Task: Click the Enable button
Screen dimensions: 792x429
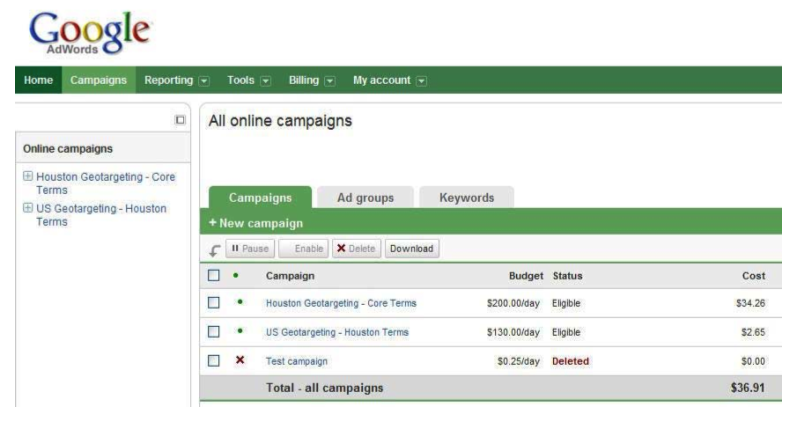Action: click(304, 249)
